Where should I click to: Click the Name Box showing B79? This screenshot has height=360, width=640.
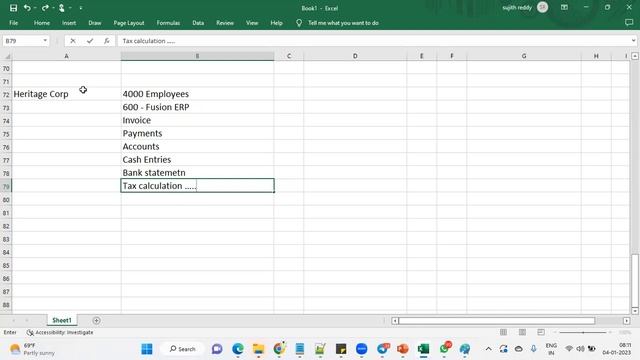pyautogui.click(x=22, y=41)
